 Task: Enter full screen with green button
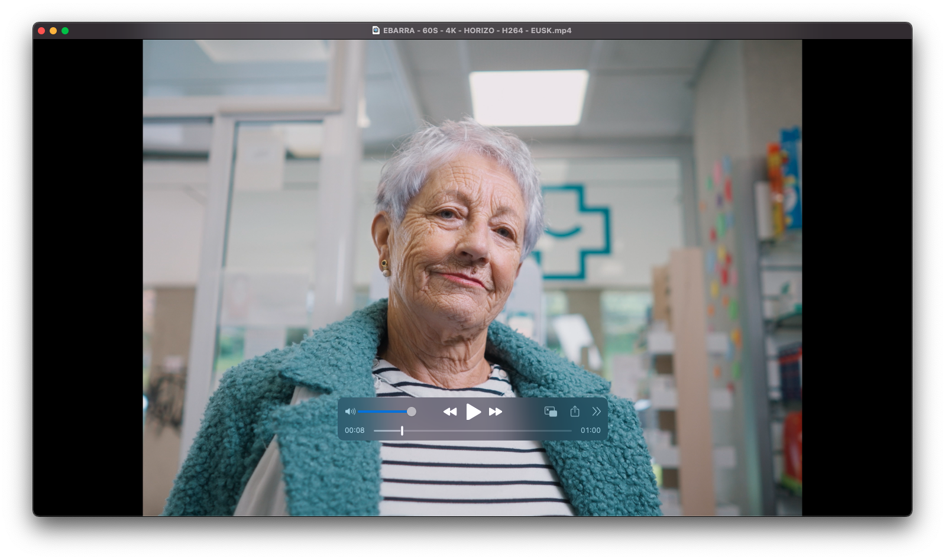tap(65, 31)
